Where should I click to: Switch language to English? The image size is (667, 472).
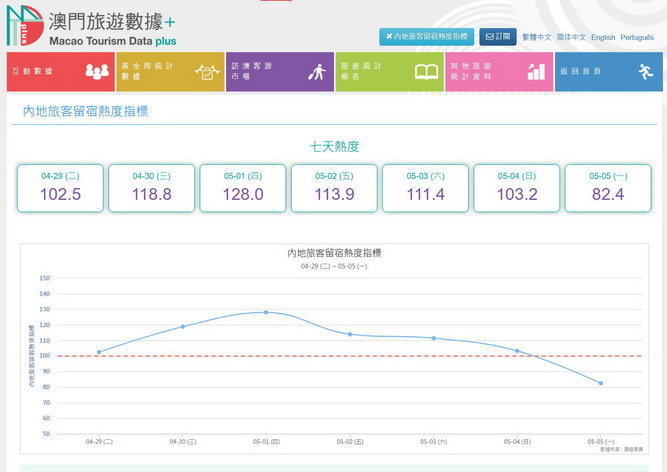[x=603, y=37]
